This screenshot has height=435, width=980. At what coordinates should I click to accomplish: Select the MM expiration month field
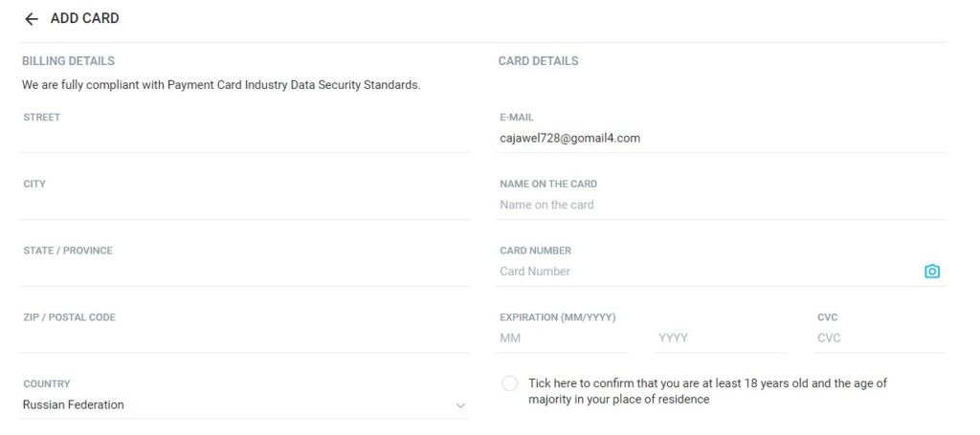tap(563, 338)
